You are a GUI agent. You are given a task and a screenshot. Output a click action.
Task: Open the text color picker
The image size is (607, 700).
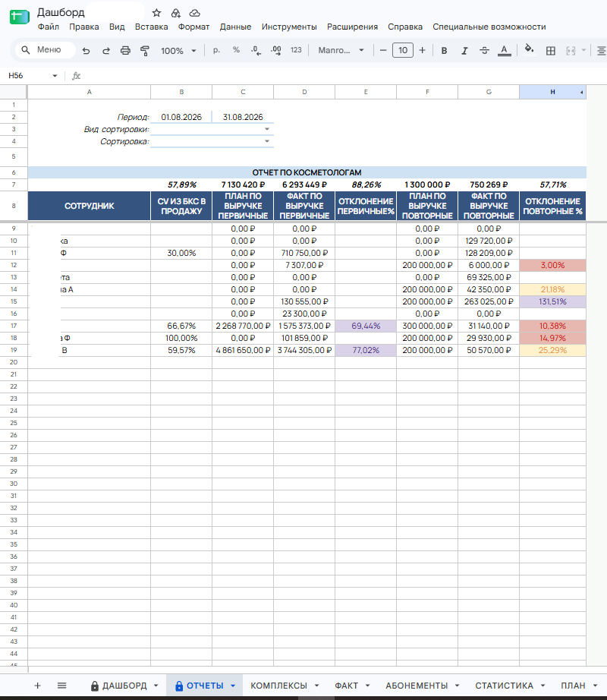pos(505,50)
